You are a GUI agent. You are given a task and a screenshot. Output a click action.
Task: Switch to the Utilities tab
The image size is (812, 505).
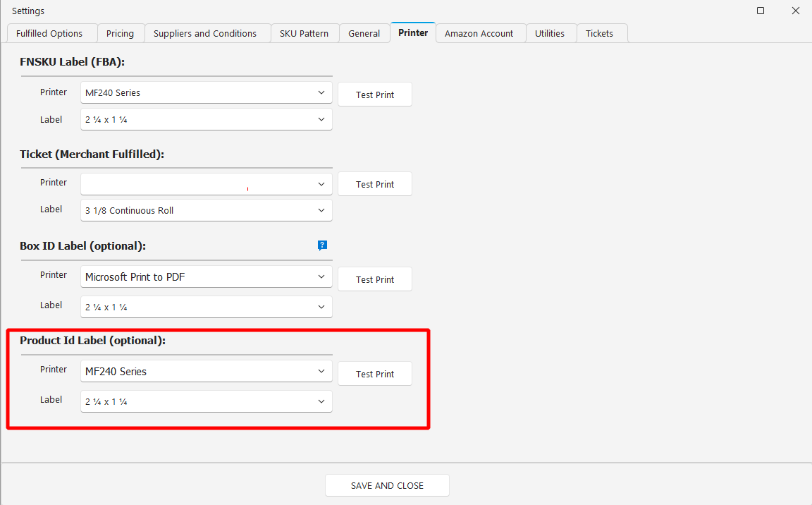551,33
